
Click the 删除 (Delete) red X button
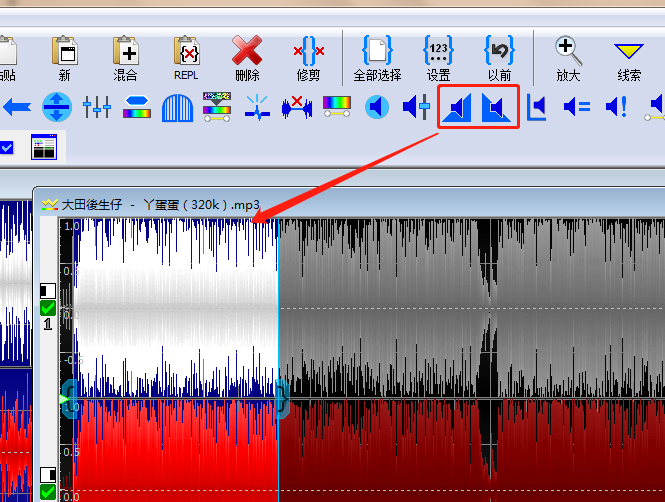(247, 57)
